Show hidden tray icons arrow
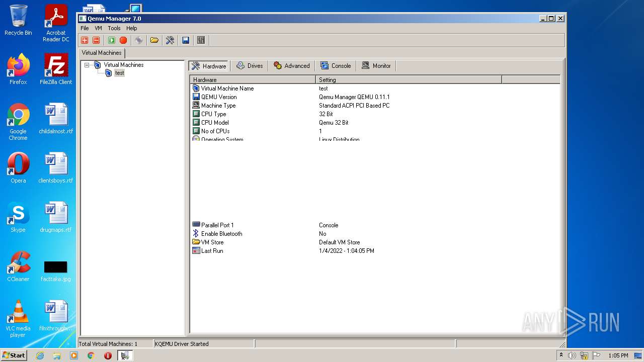 point(561,355)
